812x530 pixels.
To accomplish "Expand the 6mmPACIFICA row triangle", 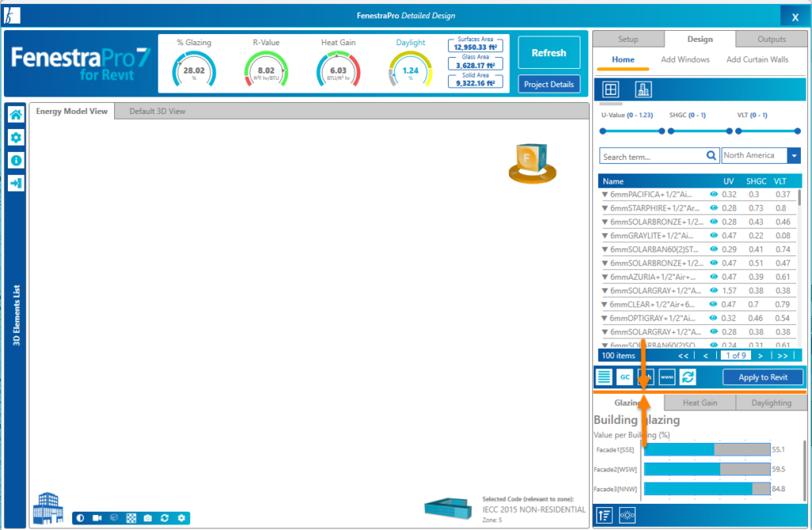I will pos(604,195).
